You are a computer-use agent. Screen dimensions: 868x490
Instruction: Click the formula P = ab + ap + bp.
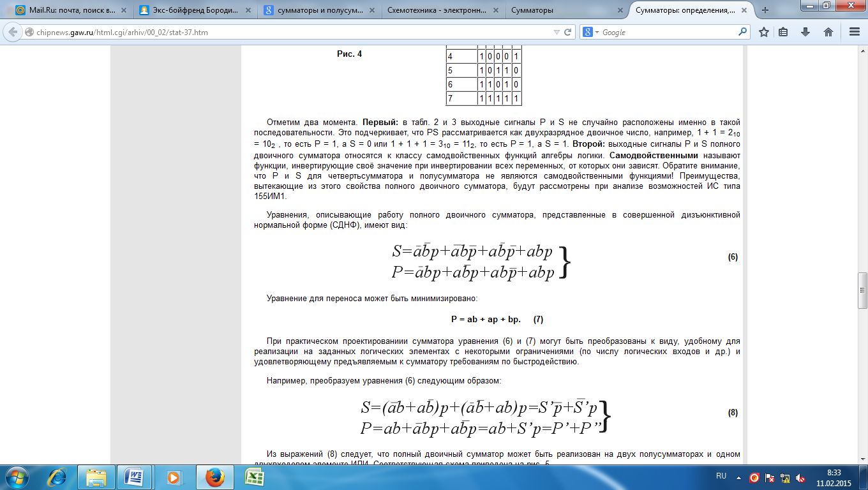[486, 319]
